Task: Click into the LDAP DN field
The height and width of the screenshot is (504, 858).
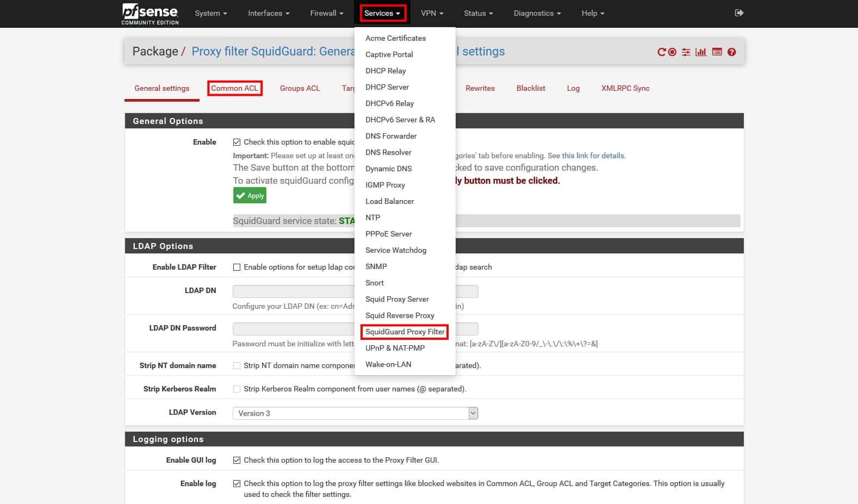Action: (355, 291)
